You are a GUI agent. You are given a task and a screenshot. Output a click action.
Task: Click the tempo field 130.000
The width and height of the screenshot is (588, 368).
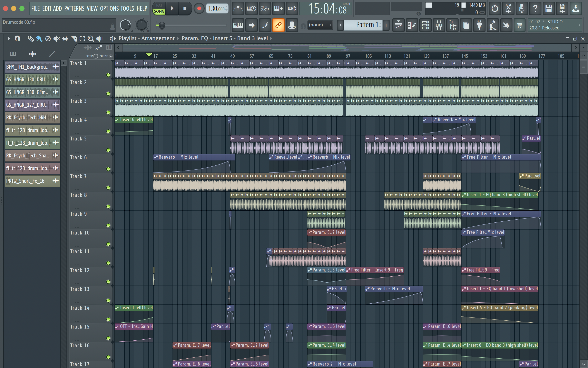click(217, 9)
